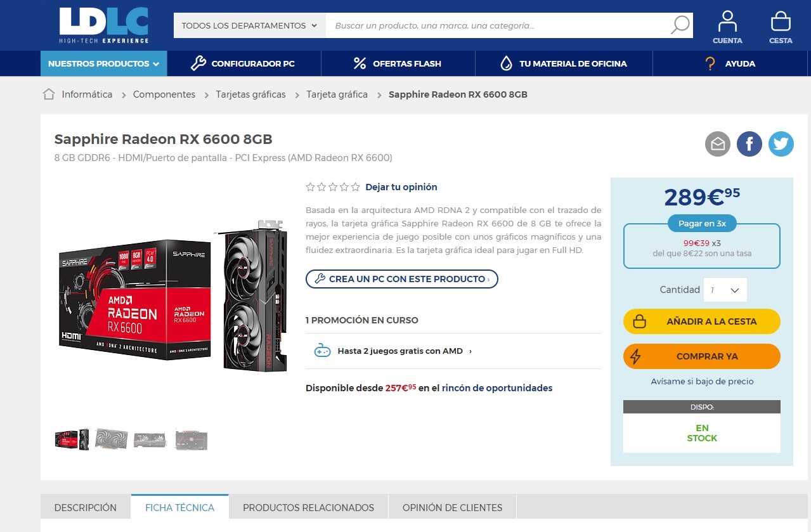Click Crea un PC con este producto
This screenshot has height=532, width=811.
401,279
